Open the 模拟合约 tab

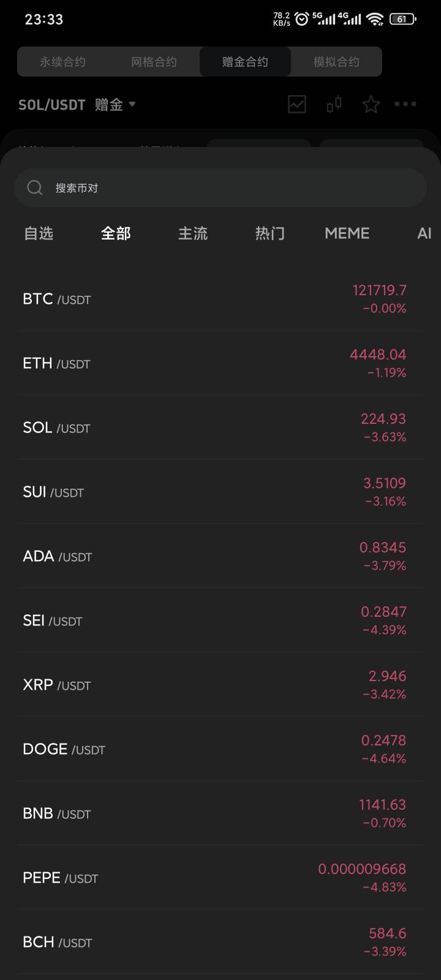tap(336, 62)
